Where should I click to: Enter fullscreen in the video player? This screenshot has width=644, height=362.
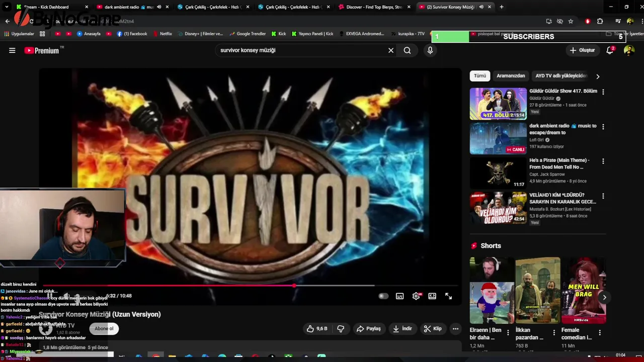pos(448,296)
